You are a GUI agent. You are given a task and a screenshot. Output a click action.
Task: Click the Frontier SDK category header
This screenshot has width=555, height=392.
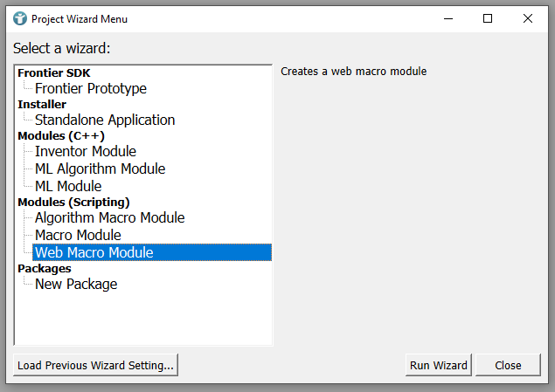[x=53, y=73]
